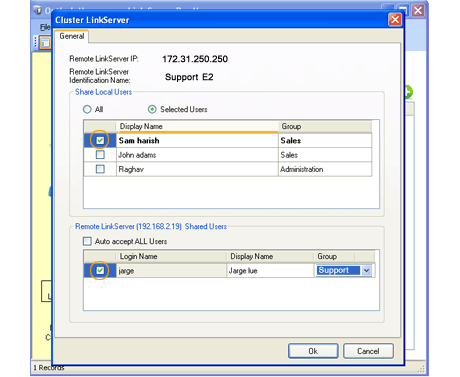Click the Ok button
The height and width of the screenshot is (377, 460).
(313, 351)
